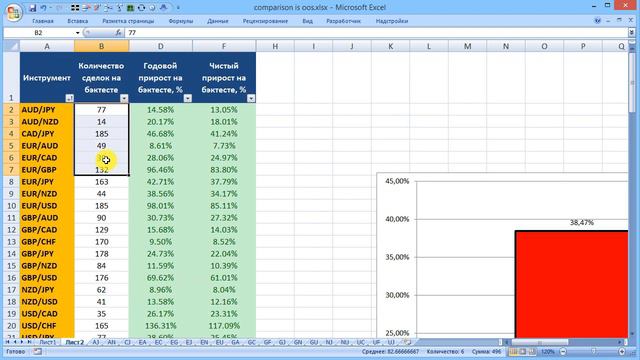Click the horizontal scrollbar right arrow

(x=620, y=342)
